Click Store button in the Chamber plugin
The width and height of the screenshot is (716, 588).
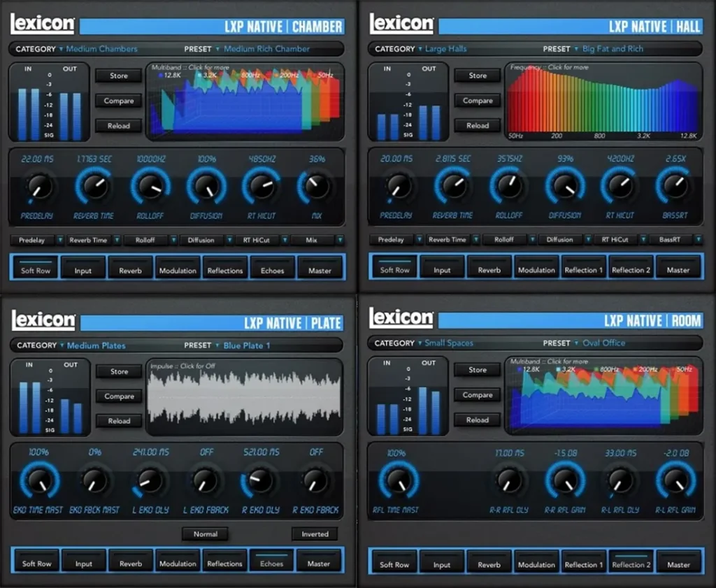point(119,76)
